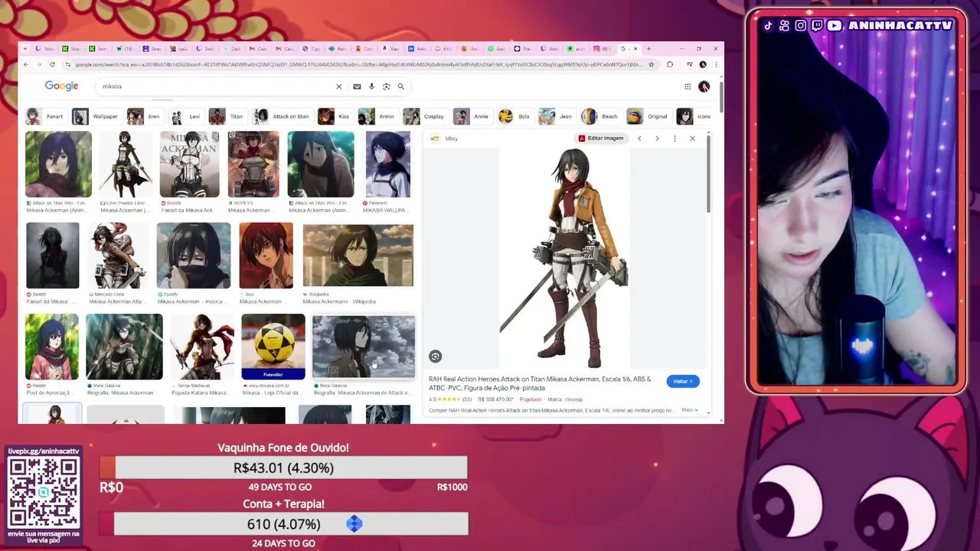Open the Google account avatar
The width and height of the screenshot is (980, 551).
coord(704,86)
